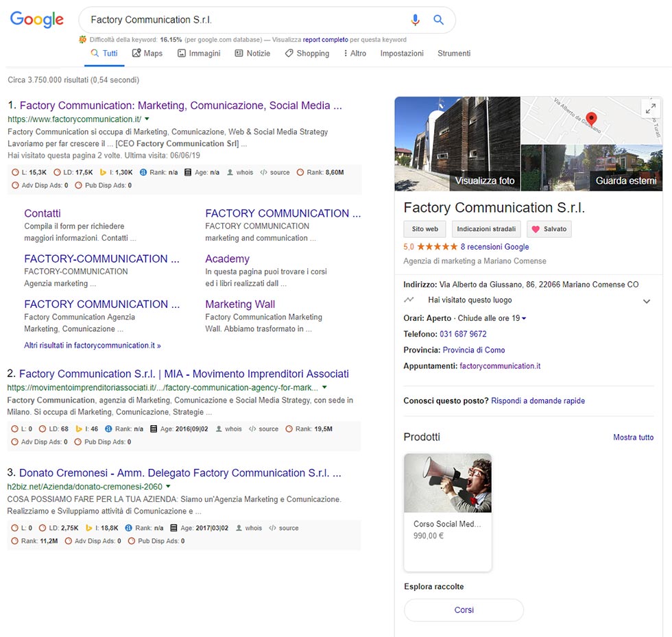672x637 pixels.
Task: Click Rank 11,2M parameter
Action: pos(35,541)
